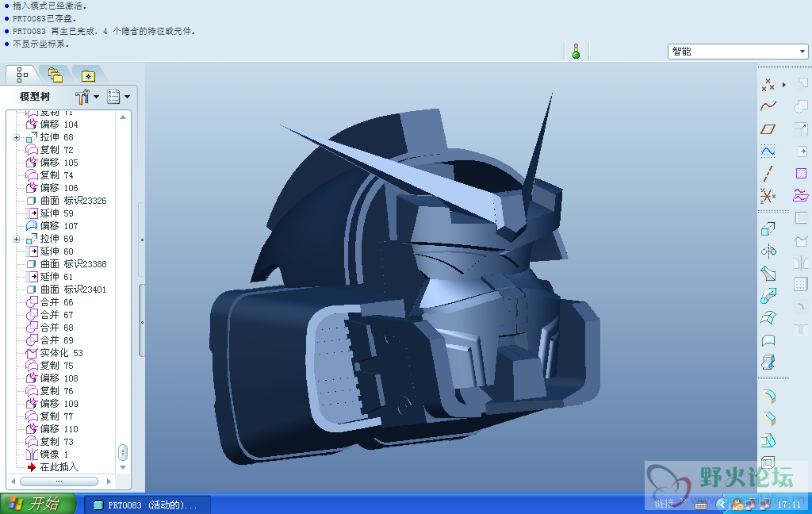Viewport: 812px width, 514px height.
Task: Select the datum curve tool
Action: [768, 106]
